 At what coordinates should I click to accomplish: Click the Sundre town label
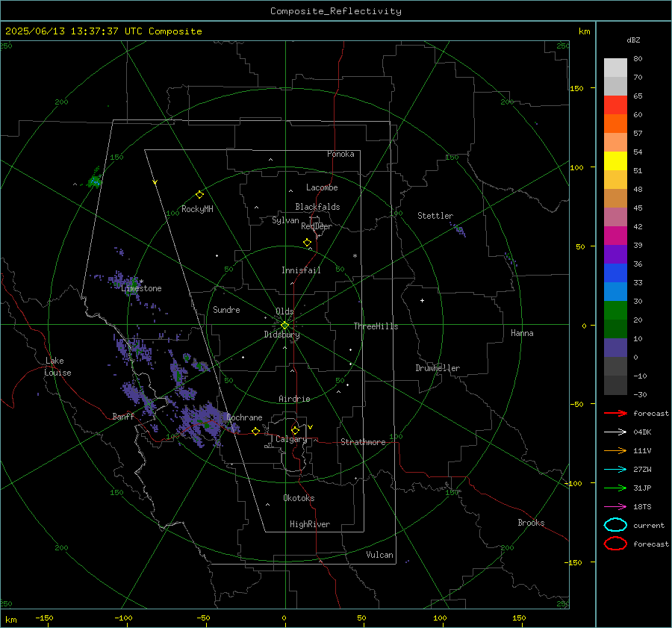pyautogui.click(x=226, y=310)
